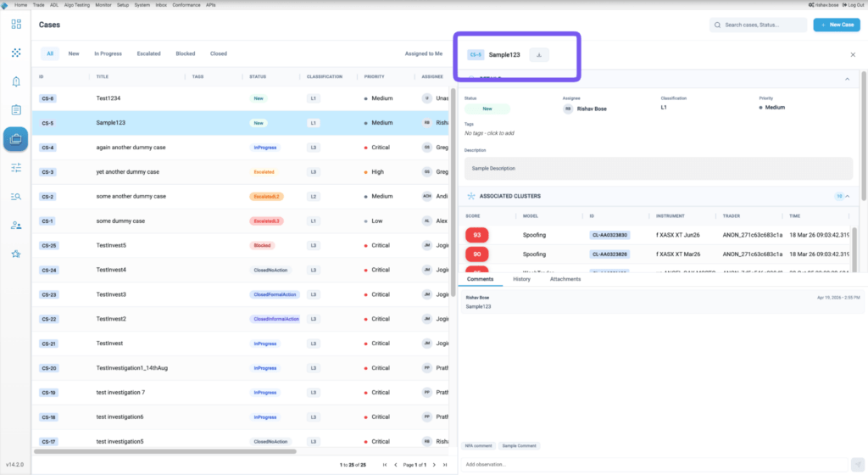Select the Escalated filter tab
The height and width of the screenshot is (475, 868).
[149, 53]
